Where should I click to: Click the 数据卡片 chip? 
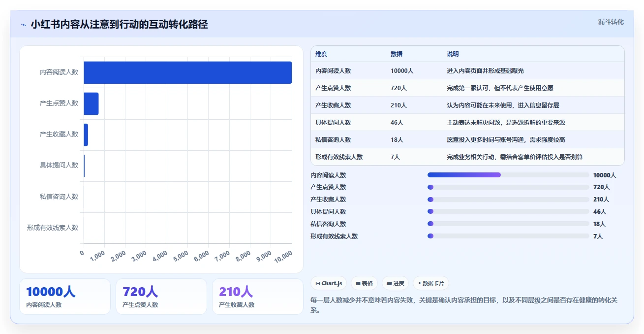coord(431,283)
